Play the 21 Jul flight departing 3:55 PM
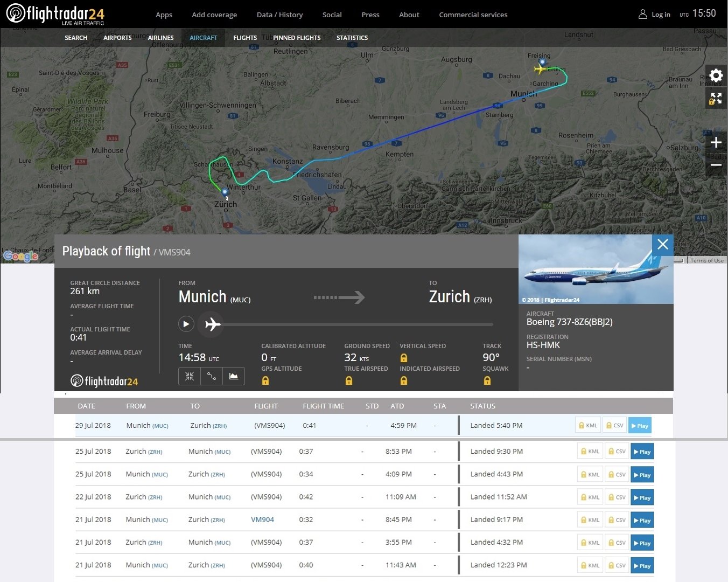Image resolution: width=728 pixels, height=582 pixels. tap(642, 543)
